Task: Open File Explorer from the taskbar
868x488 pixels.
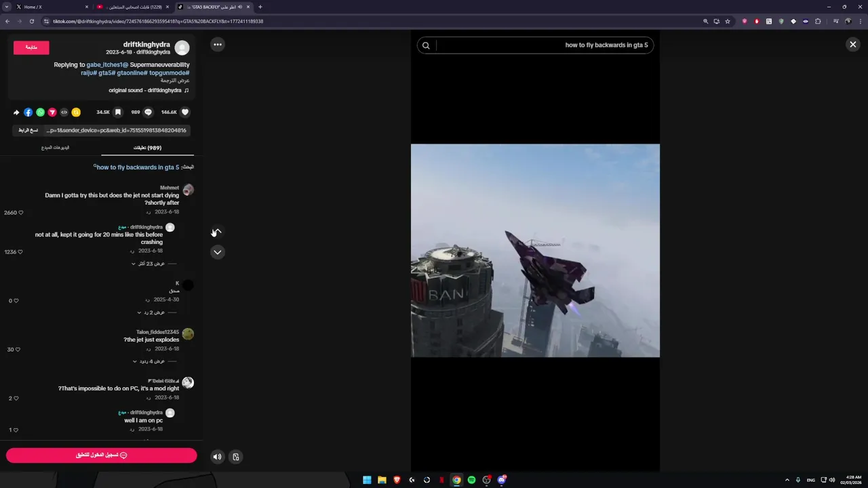Action: [x=382, y=480]
